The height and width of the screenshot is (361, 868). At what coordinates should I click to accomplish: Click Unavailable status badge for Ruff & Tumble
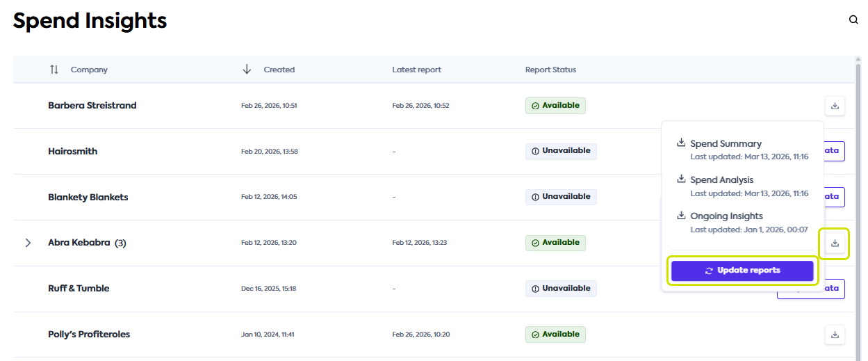point(561,289)
